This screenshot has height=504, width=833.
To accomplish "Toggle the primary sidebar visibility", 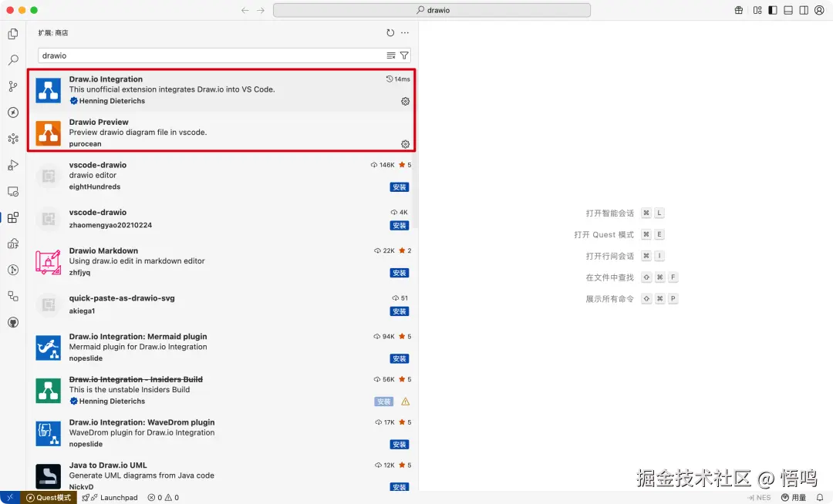I will click(x=773, y=10).
